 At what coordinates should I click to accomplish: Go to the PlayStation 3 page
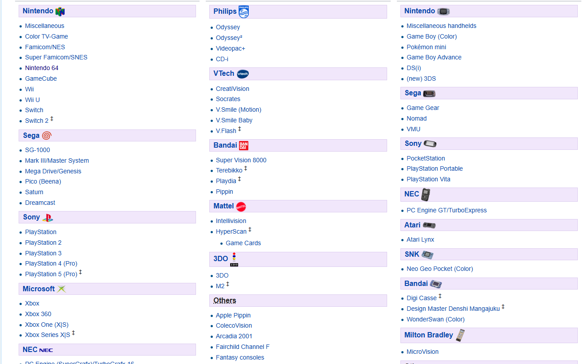tap(43, 253)
